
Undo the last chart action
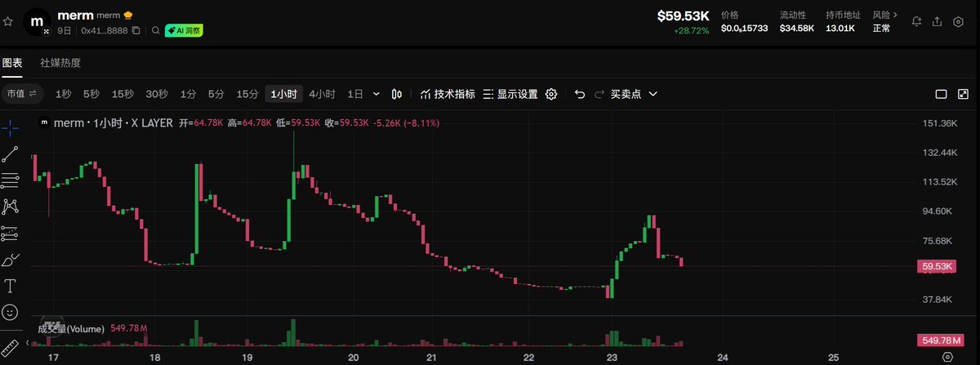coord(580,94)
